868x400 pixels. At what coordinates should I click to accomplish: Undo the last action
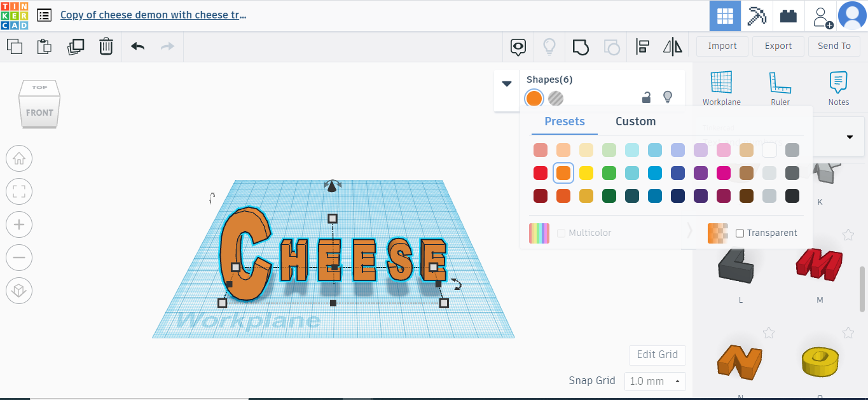(x=137, y=46)
